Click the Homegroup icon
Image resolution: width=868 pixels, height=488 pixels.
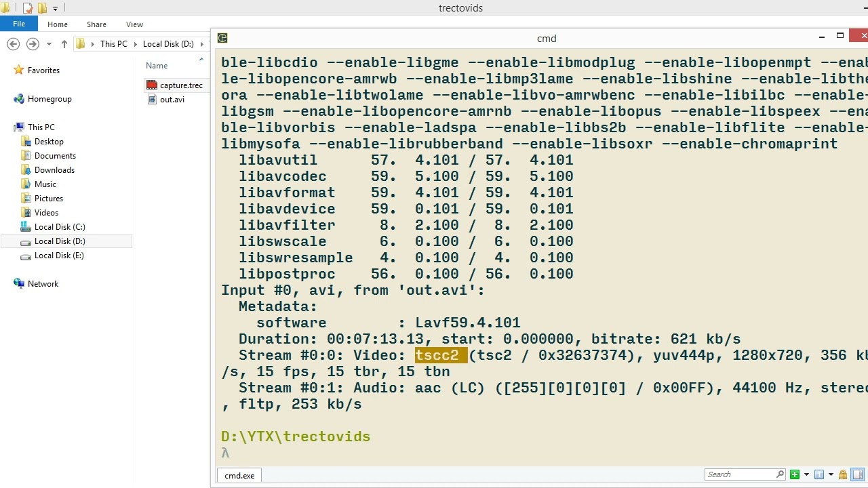click(x=19, y=99)
